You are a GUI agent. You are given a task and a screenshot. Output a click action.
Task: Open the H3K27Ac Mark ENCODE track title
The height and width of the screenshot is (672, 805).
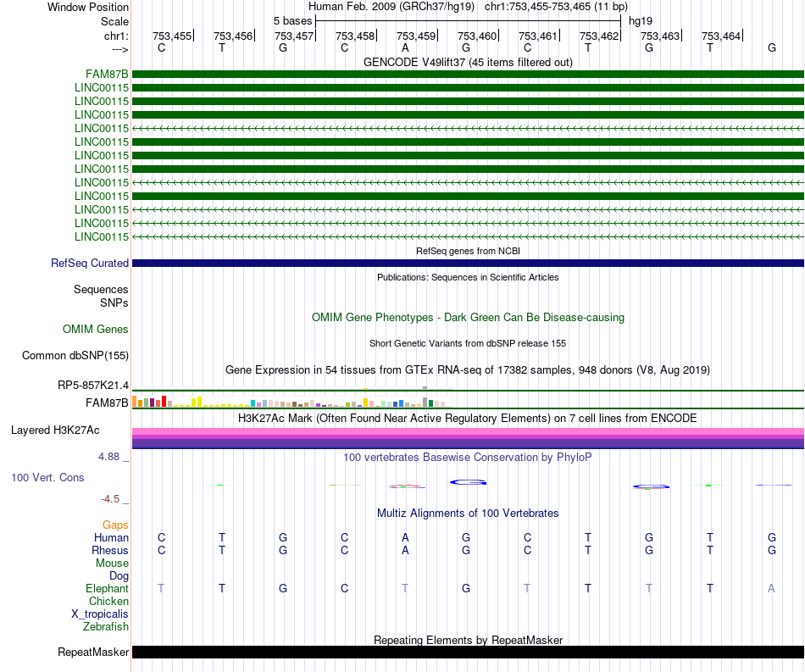[x=468, y=419]
